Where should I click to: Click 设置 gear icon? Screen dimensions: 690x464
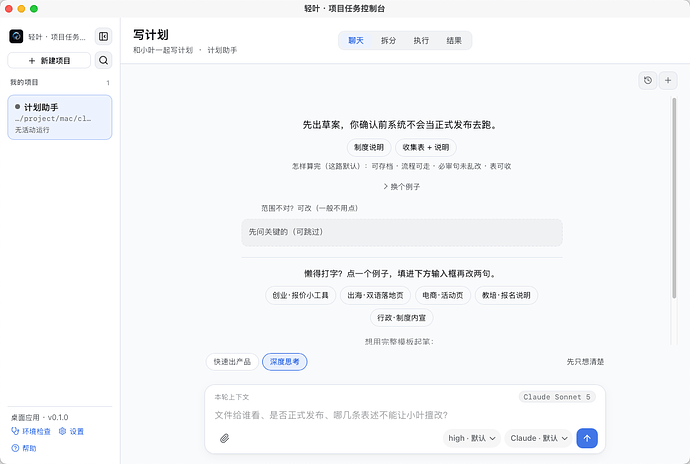click(62, 431)
